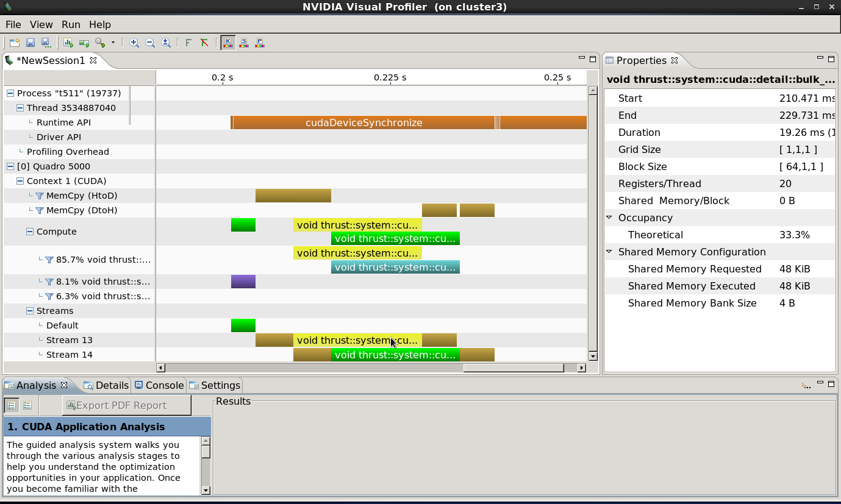Click the generate timeline run icon
The width and height of the screenshot is (841, 504).
pos(84,43)
